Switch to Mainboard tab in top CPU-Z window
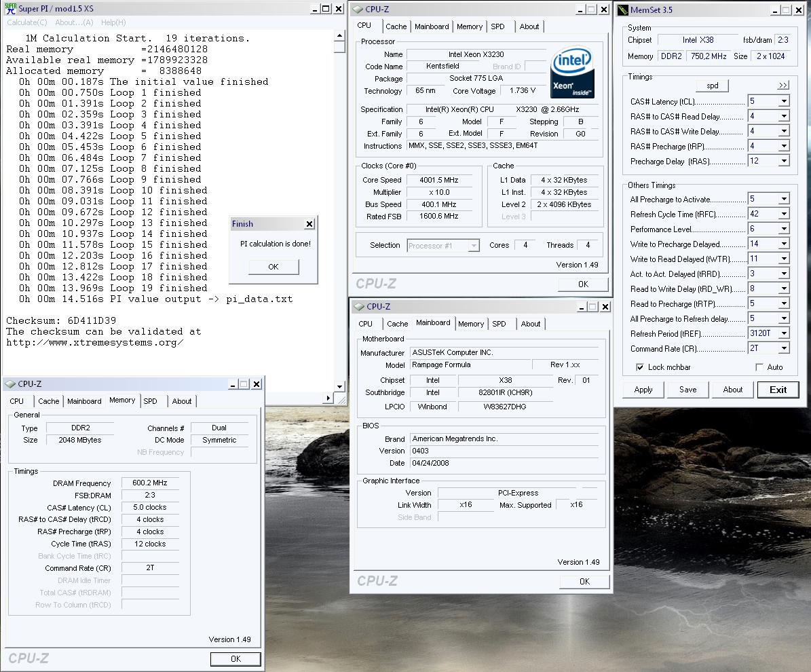811x672 pixels. coord(432,26)
